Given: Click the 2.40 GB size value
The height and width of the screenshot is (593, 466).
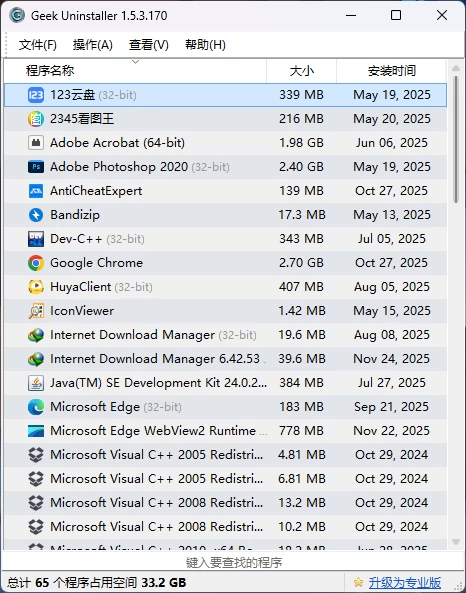Looking at the screenshot, I should tap(301, 167).
